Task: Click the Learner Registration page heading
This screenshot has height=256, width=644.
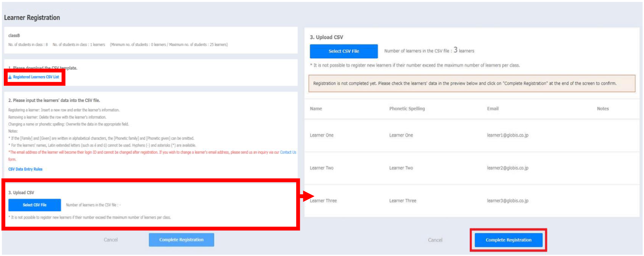Action: point(32,18)
